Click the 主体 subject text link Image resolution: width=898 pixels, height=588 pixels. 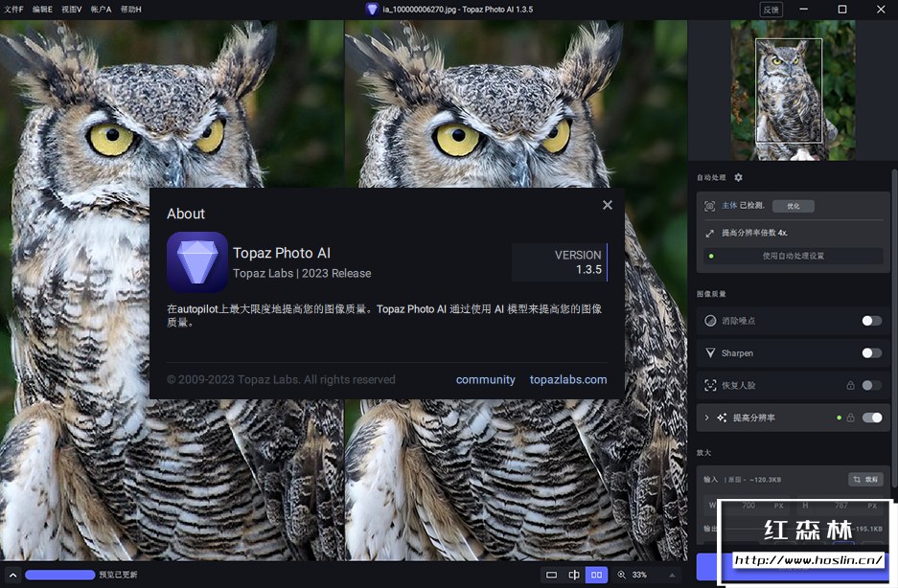tap(729, 206)
